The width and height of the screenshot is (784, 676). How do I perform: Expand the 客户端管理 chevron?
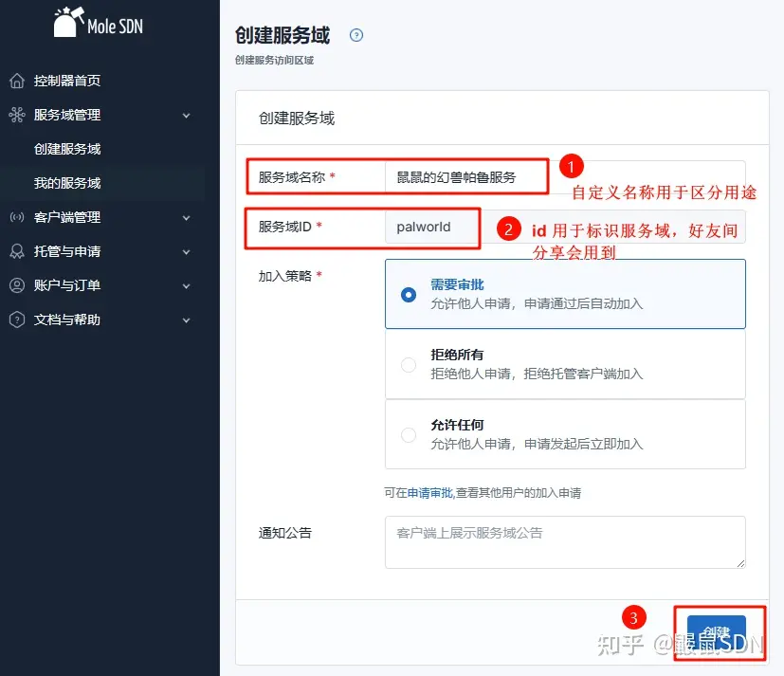click(x=186, y=217)
